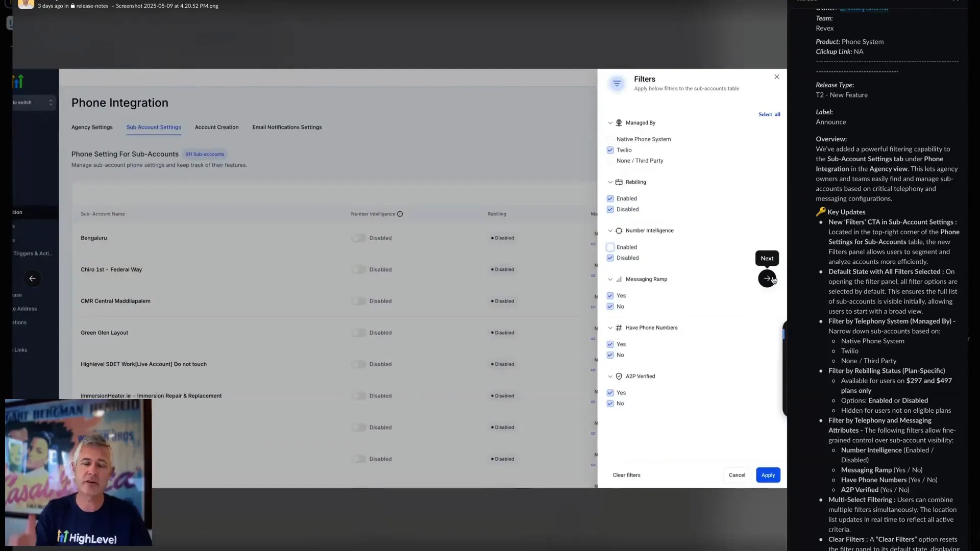Uncheck A2P Verified No checkbox
The image size is (980, 551).
tap(610, 404)
